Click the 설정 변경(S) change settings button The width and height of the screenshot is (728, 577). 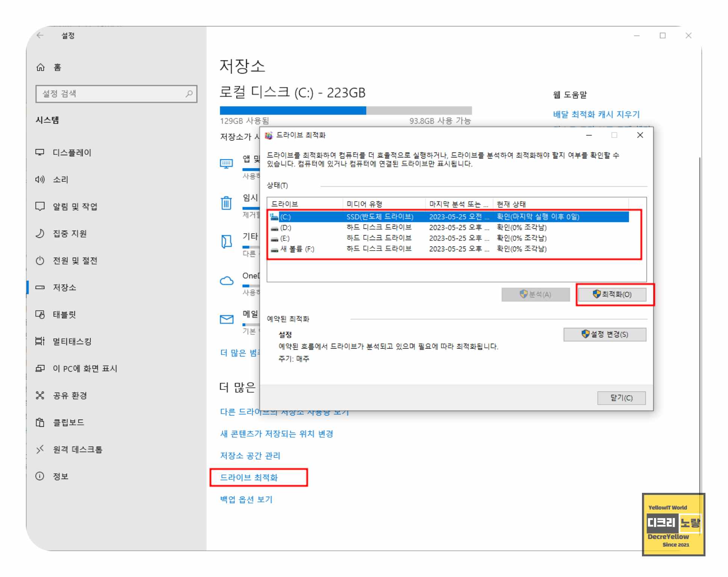tap(605, 334)
